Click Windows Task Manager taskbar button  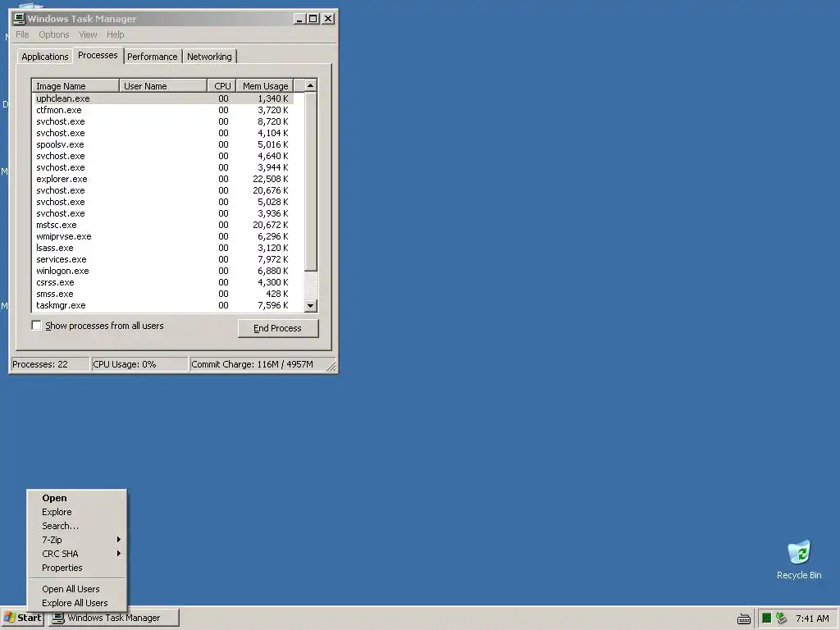[x=113, y=618]
